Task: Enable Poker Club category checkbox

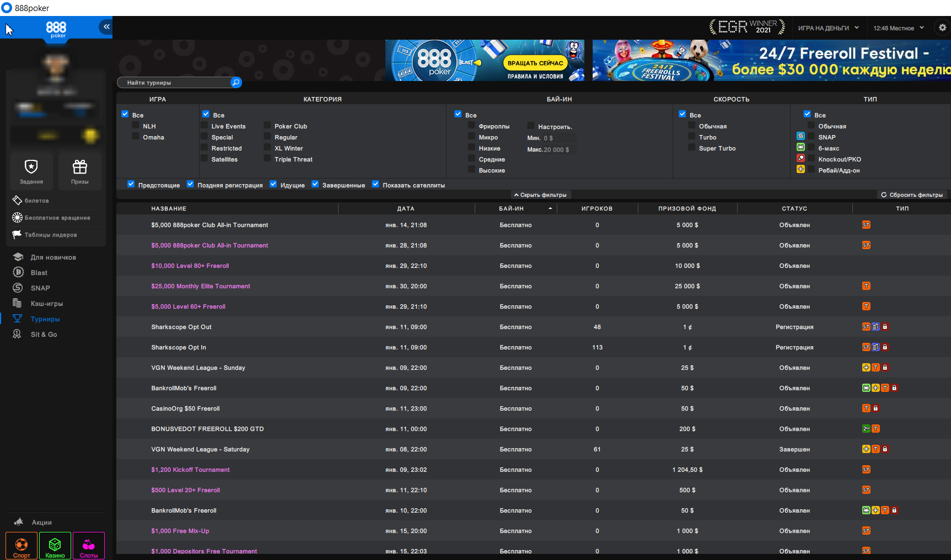Action: point(267,126)
